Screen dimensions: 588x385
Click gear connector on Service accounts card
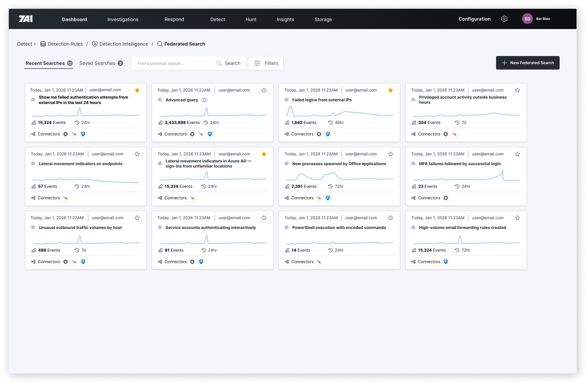192,262
